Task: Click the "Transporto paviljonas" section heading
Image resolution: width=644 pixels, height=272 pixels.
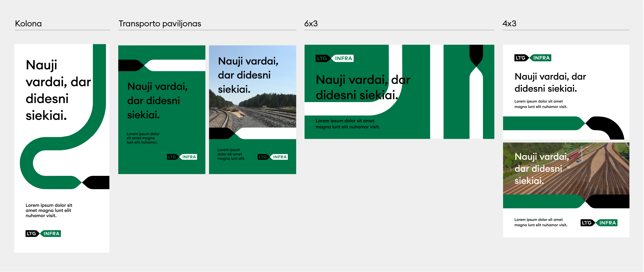Action: tap(160, 24)
